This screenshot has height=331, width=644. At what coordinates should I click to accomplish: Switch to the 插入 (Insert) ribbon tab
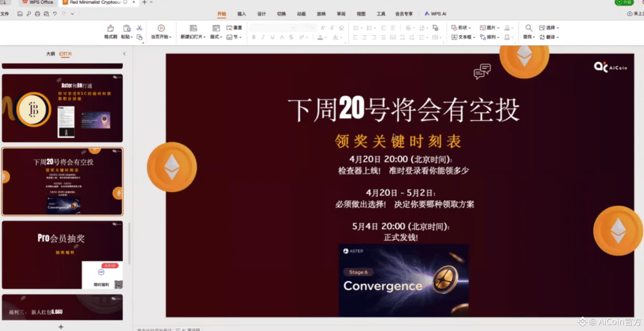point(242,14)
